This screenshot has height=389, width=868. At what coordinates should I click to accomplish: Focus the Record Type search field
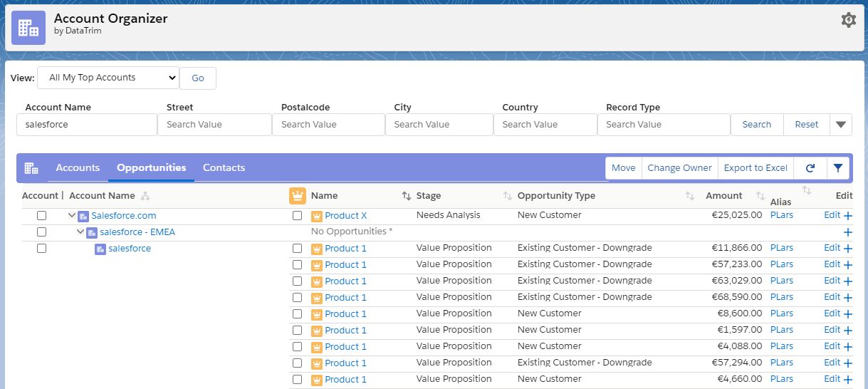click(664, 124)
